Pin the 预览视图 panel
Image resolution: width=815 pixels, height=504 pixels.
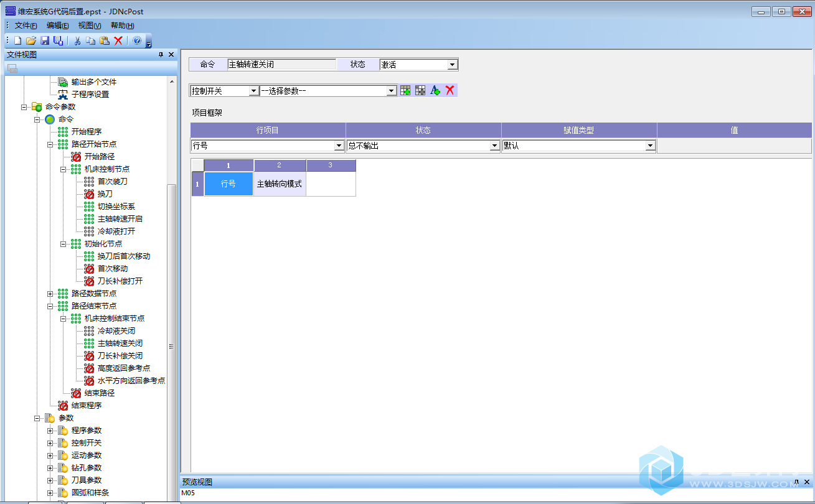click(x=796, y=482)
